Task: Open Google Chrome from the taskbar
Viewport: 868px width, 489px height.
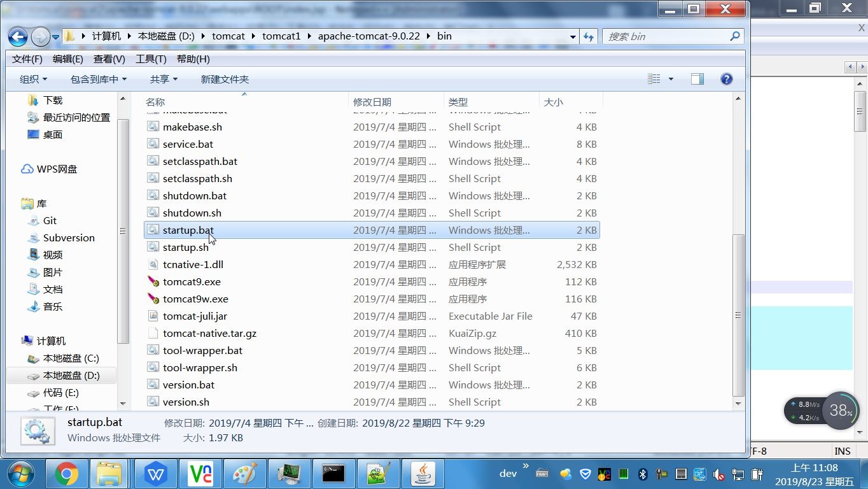Action: point(67,474)
